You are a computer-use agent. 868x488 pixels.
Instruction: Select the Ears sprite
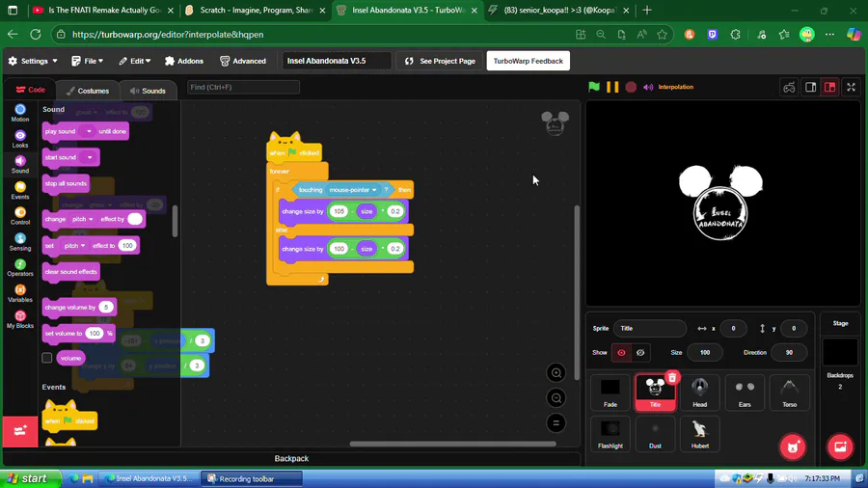tap(745, 393)
